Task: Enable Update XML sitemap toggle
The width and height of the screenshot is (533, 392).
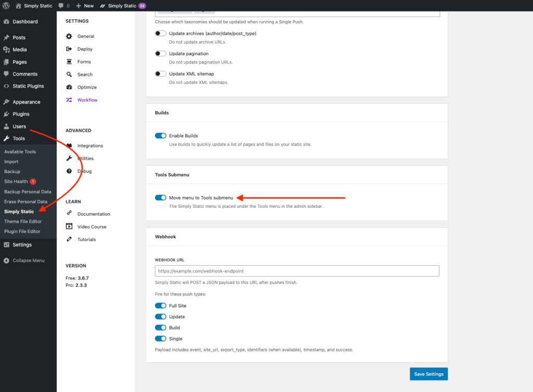Action: (160, 74)
